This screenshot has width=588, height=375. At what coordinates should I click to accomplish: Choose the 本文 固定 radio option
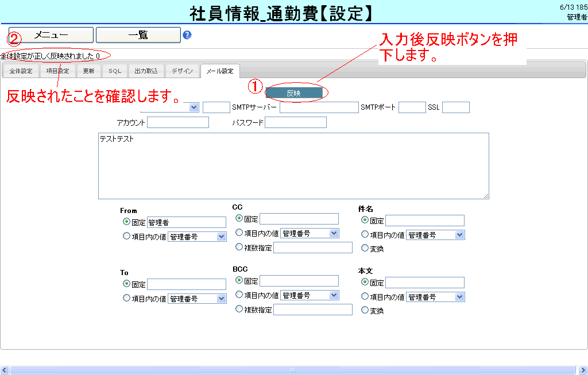pyautogui.click(x=365, y=282)
